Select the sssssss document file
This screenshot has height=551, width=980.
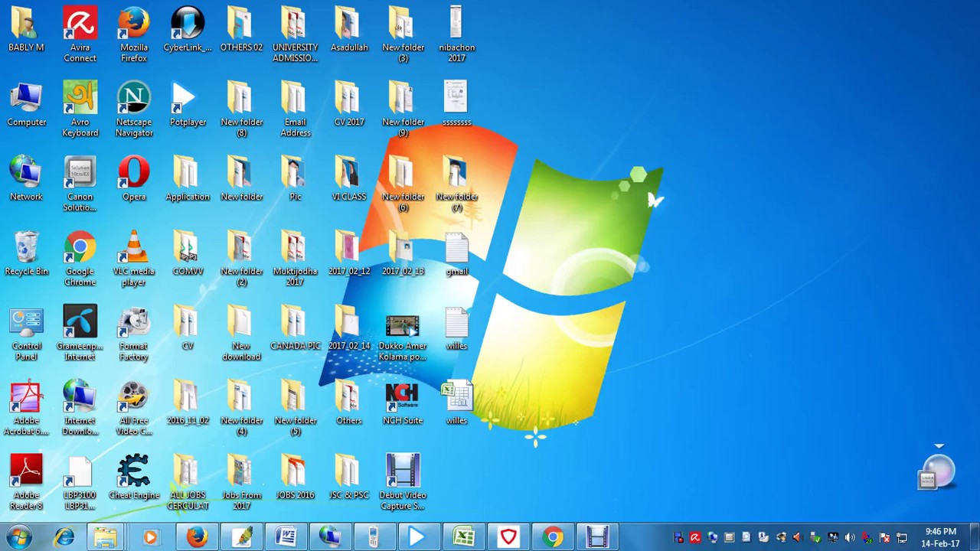456,105
